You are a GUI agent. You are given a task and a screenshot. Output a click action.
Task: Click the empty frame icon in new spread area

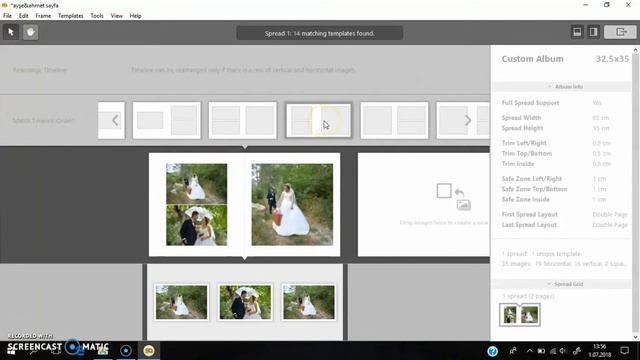[x=444, y=191]
